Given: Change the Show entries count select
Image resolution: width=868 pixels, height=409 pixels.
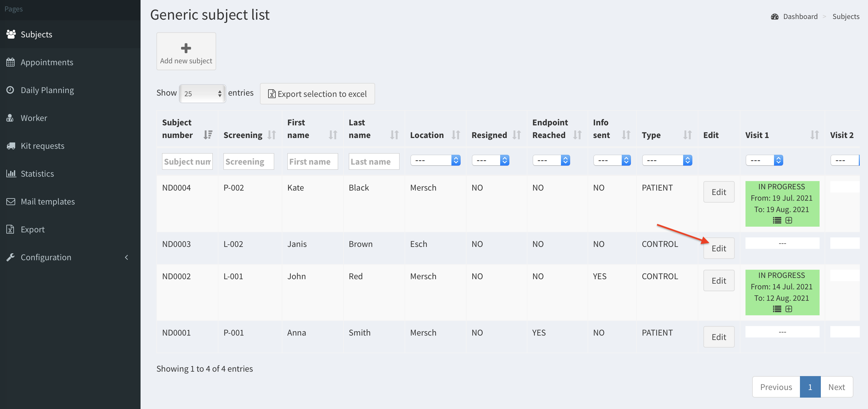Looking at the screenshot, I should [202, 94].
